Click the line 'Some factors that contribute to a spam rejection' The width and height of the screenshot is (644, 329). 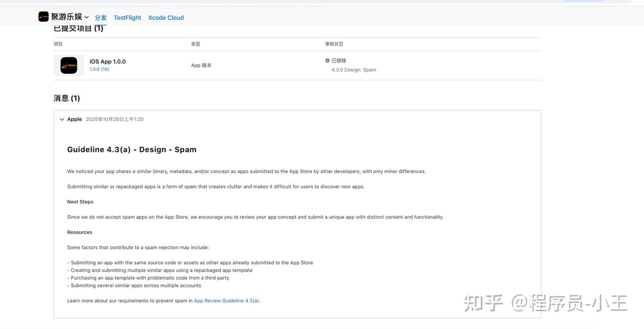pyautogui.click(x=138, y=248)
